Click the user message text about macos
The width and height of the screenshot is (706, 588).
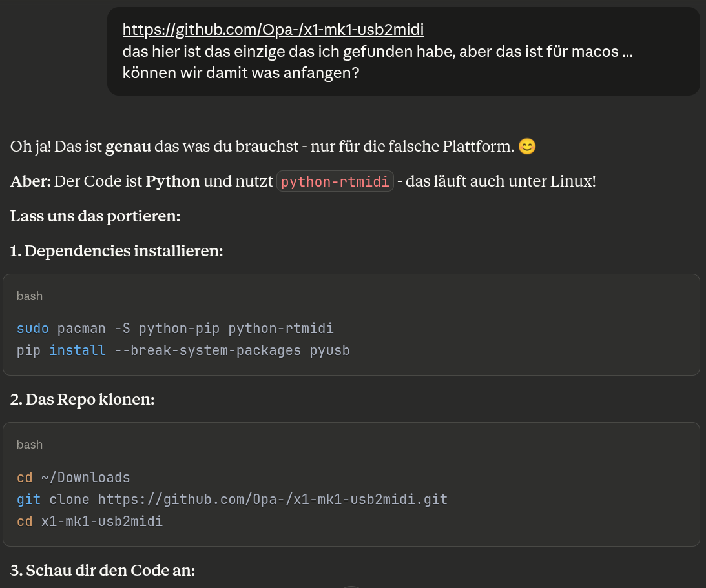tap(377, 52)
